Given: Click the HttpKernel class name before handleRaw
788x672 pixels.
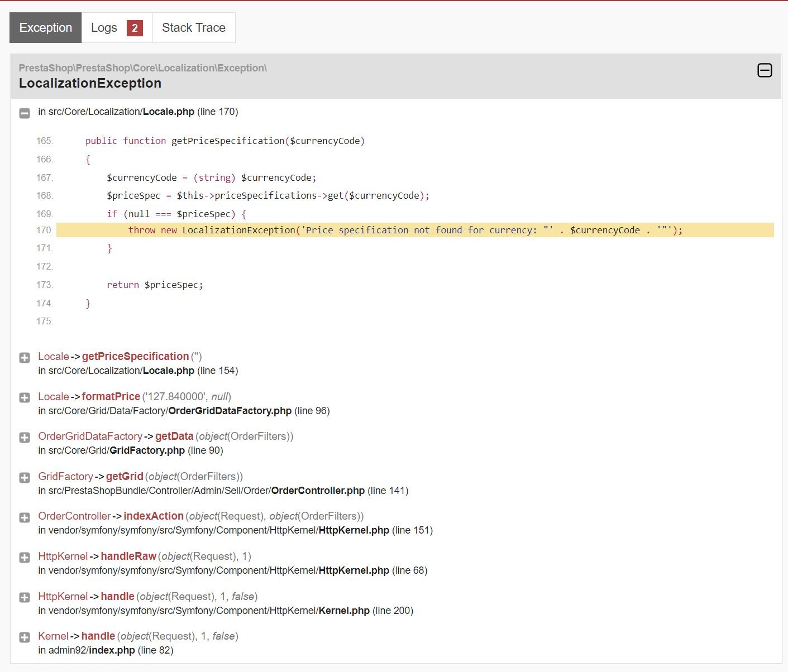Looking at the screenshot, I should [x=63, y=556].
